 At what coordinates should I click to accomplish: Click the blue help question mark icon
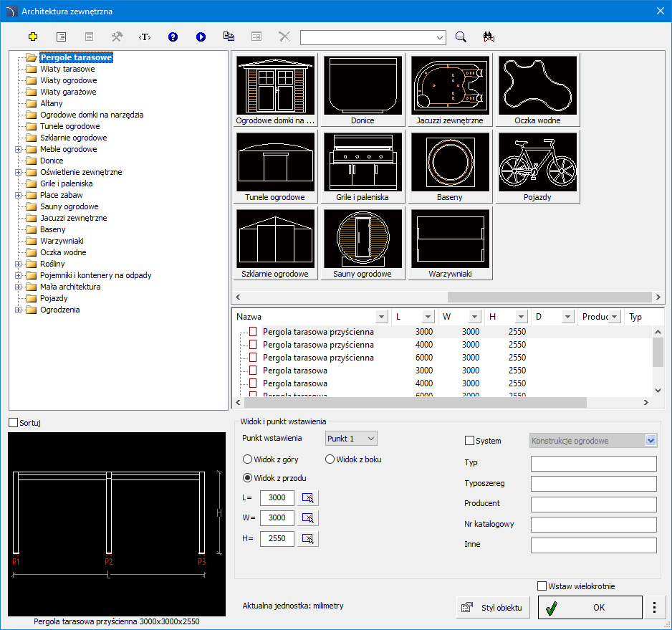pyautogui.click(x=173, y=37)
